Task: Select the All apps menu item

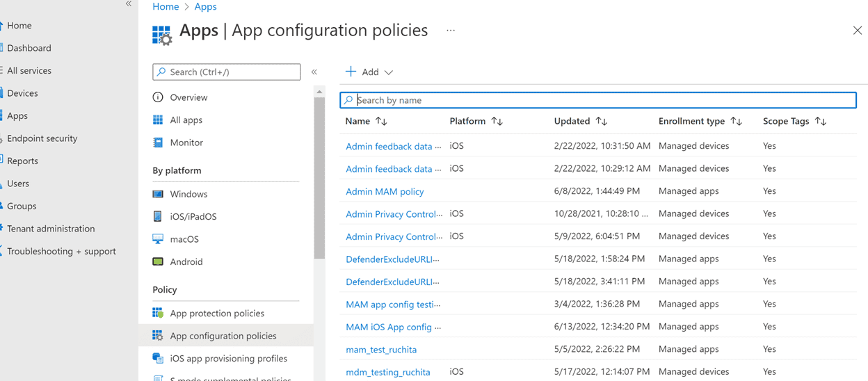Action: tap(186, 120)
